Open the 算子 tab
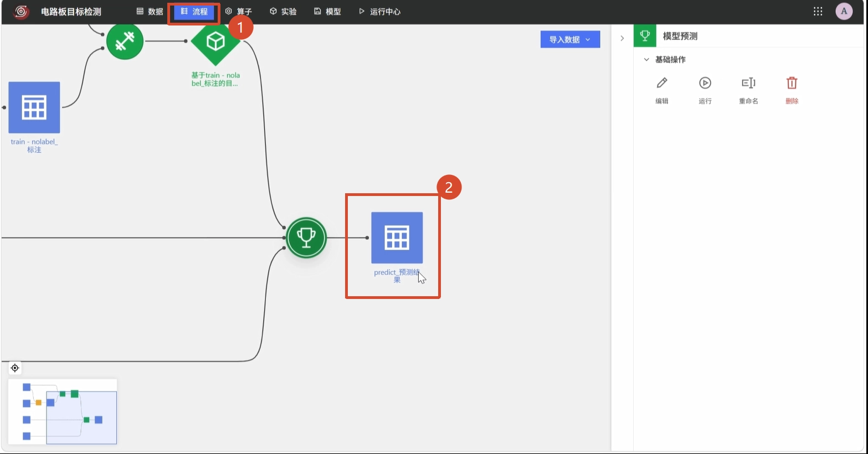This screenshot has width=868, height=454. [238, 12]
